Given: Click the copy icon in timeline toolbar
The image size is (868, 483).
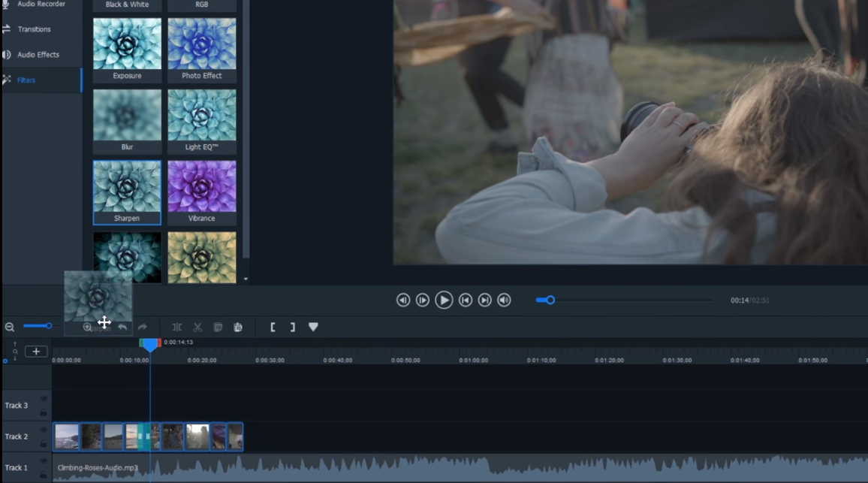Looking at the screenshot, I should 218,328.
